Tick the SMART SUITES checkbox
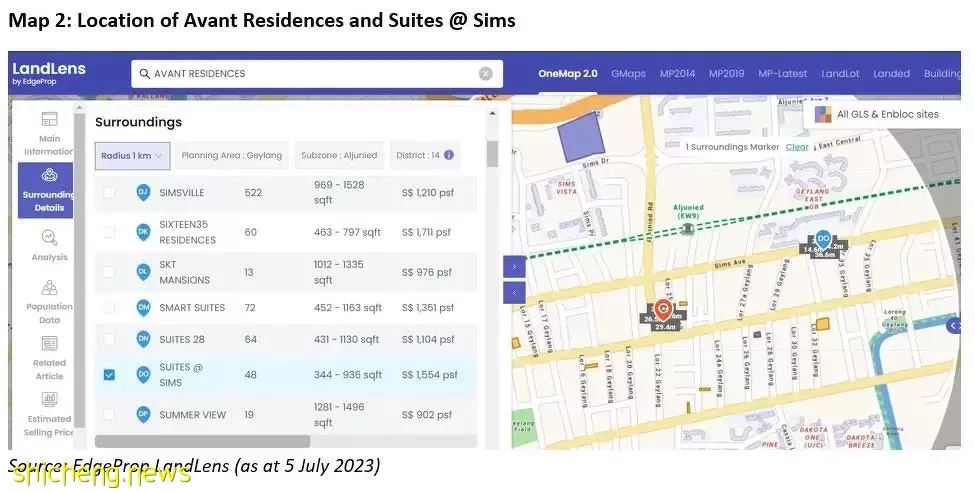Viewport: 975px width, 493px height. coord(109,307)
